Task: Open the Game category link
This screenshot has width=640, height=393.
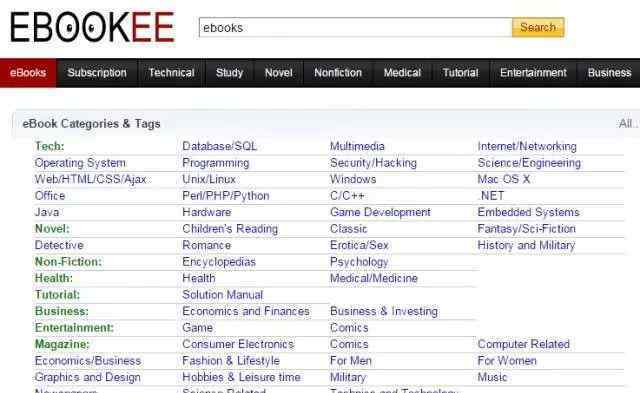Action: click(198, 327)
